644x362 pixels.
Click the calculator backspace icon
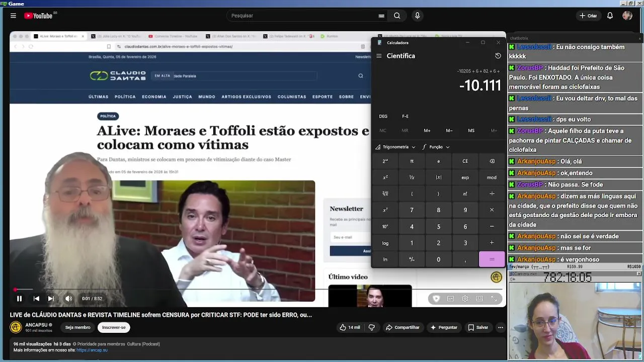click(x=492, y=161)
